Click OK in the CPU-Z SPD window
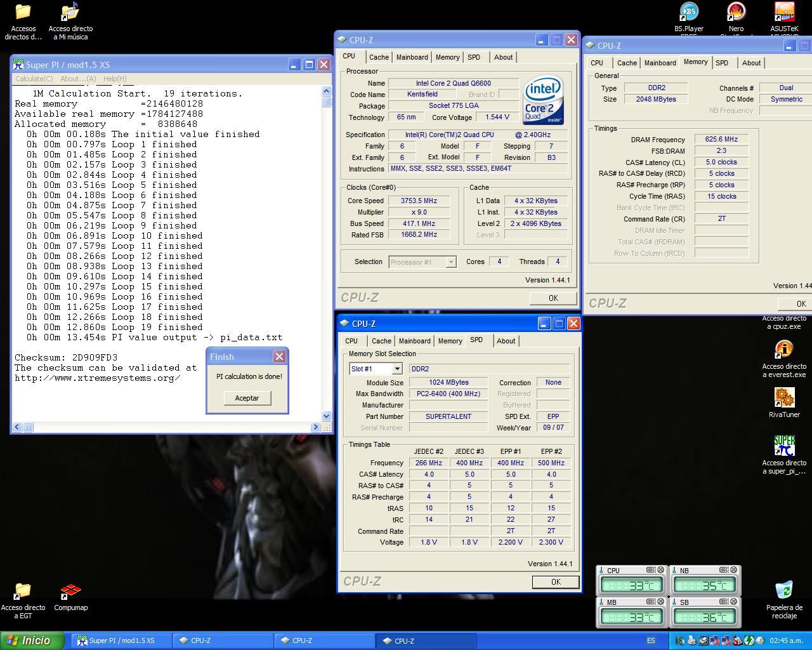 (556, 582)
